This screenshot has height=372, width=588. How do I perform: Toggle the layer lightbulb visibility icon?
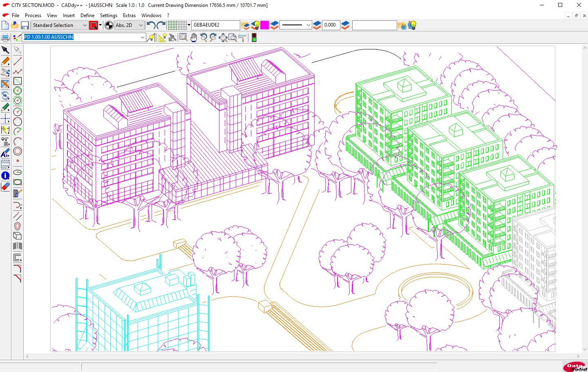[255, 25]
